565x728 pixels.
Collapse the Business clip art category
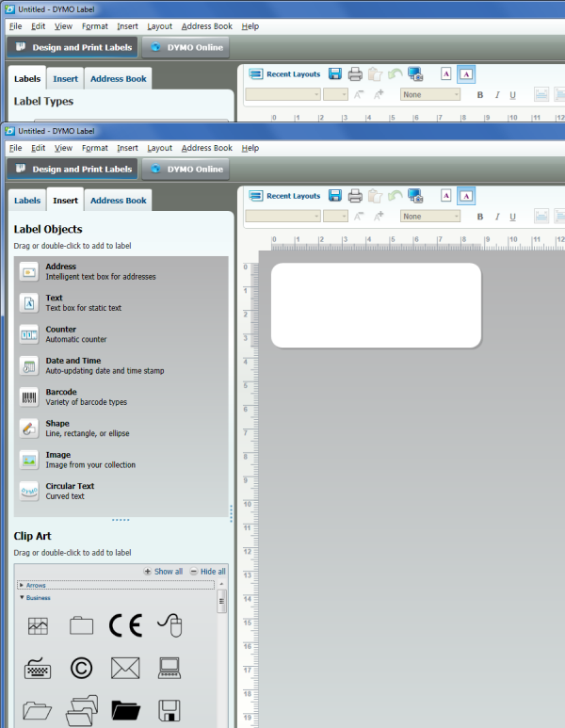35,597
